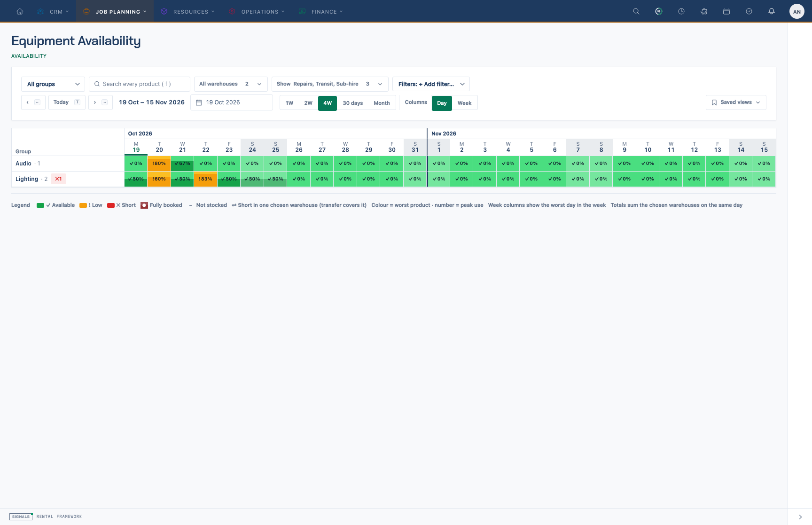
Task: Click Lighting's orange 83% cell on 22 Oct
Action: 206,179
